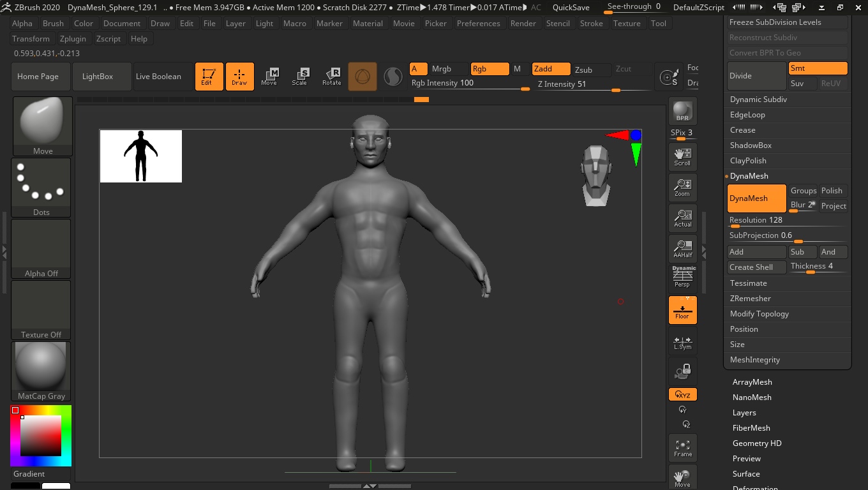Image resolution: width=868 pixels, height=490 pixels.
Task: Toggle the L.Sym local symmetry icon
Action: tap(682, 343)
